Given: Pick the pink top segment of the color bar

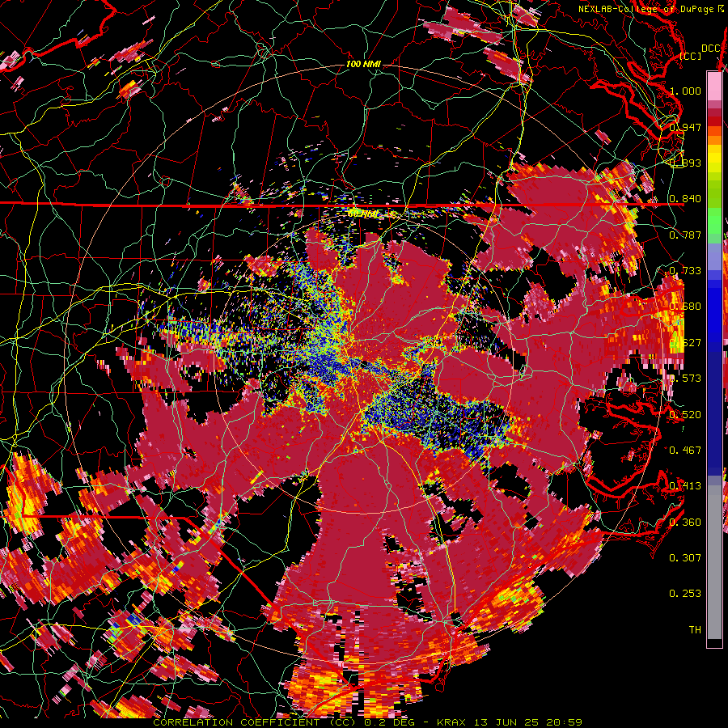Looking at the screenshot, I should point(714,87).
